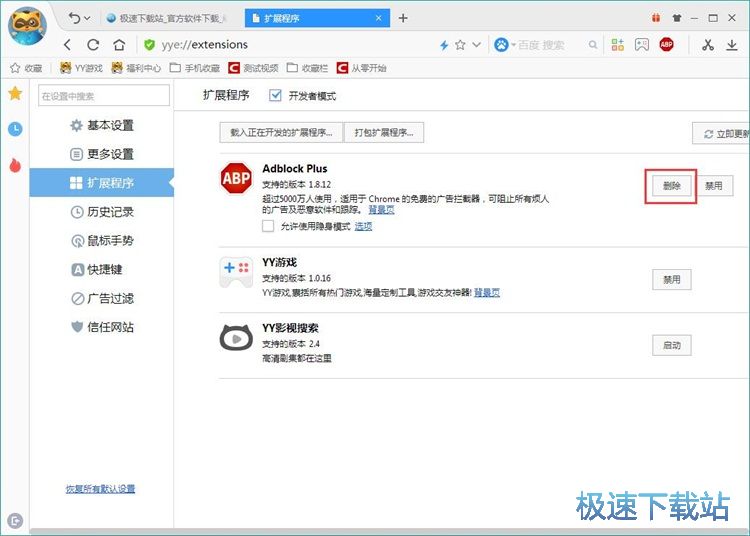This screenshot has height=536, width=750.
Task: Click the round icon at sidebar bottom
Action: (x=15, y=521)
